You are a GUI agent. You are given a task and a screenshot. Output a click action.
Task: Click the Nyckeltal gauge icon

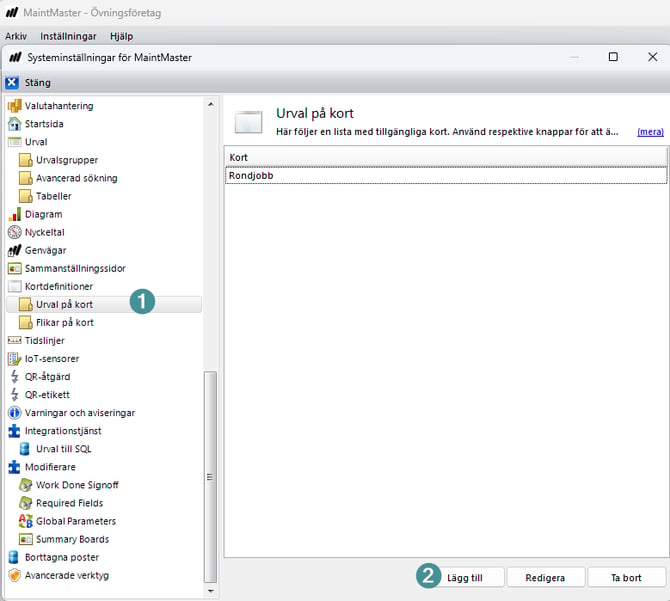[x=15, y=232]
